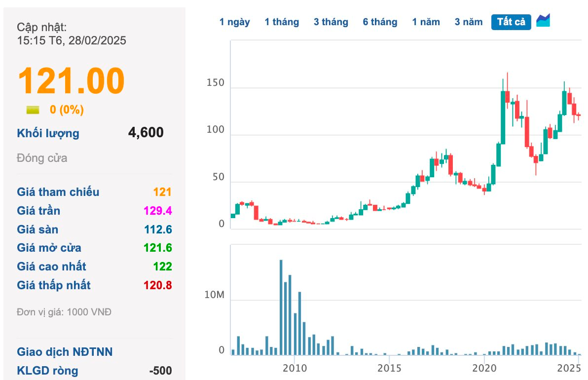Select the "1 ngày" time range
The height and width of the screenshot is (380, 588).
click(235, 22)
